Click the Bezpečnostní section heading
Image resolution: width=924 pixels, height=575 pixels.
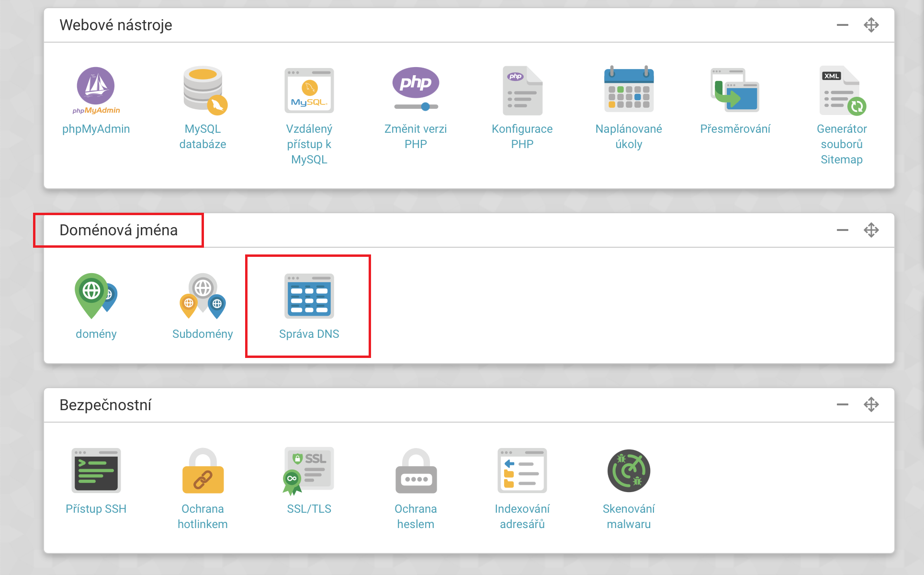click(105, 405)
